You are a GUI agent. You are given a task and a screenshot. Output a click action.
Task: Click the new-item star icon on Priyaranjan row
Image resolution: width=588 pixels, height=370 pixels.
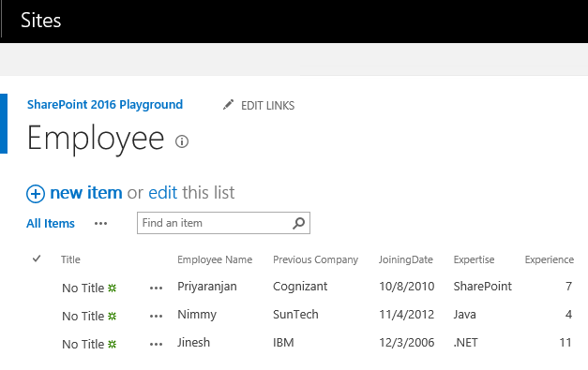click(x=113, y=288)
